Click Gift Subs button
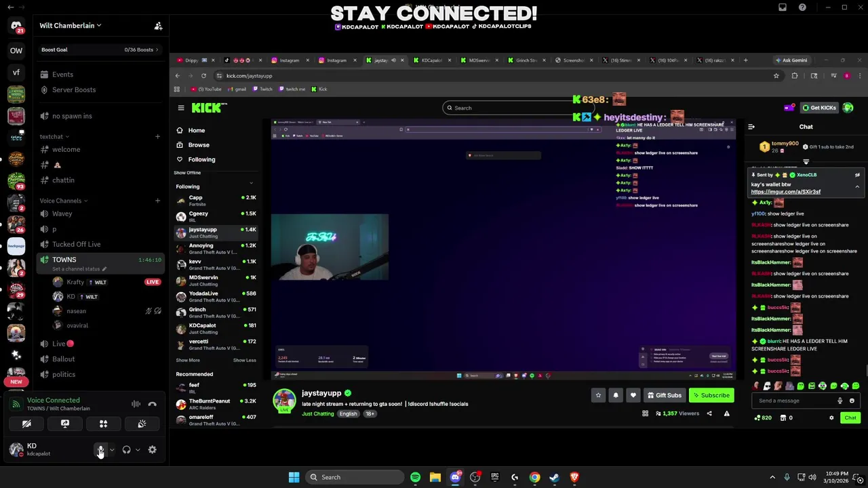 [664, 395]
